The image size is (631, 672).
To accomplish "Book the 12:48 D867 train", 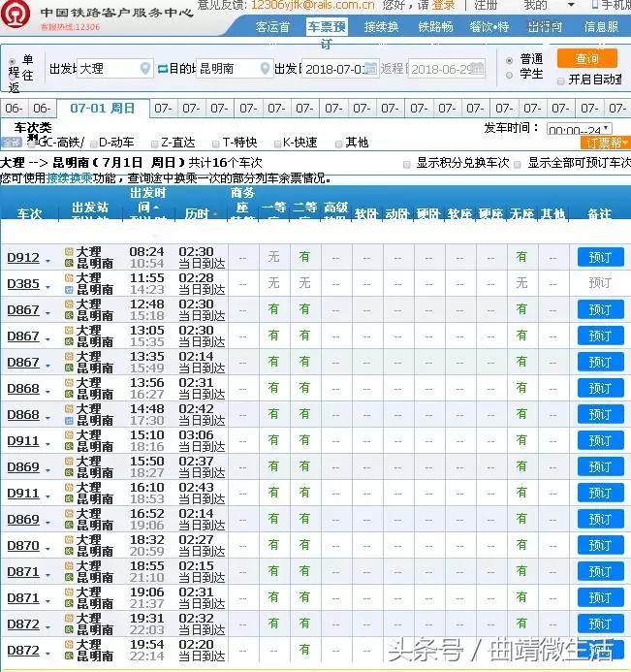I will pyautogui.click(x=600, y=309).
